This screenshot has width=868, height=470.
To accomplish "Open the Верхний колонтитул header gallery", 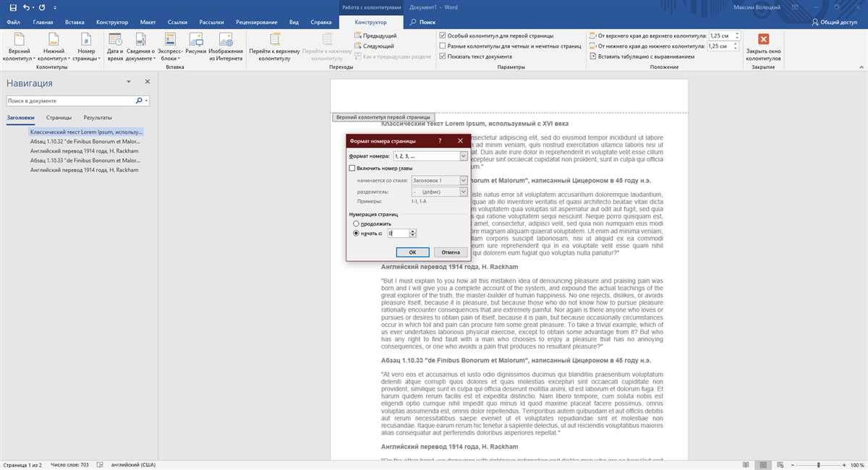I will point(19,46).
